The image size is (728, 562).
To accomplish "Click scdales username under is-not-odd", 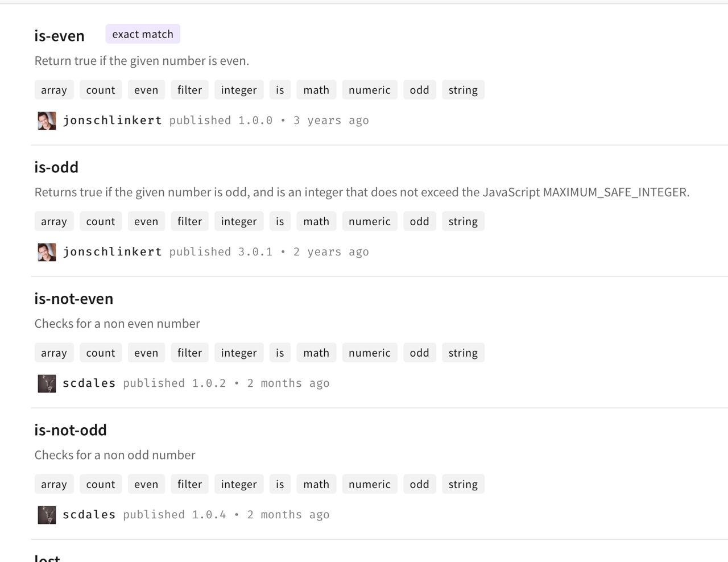I will point(89,515).
